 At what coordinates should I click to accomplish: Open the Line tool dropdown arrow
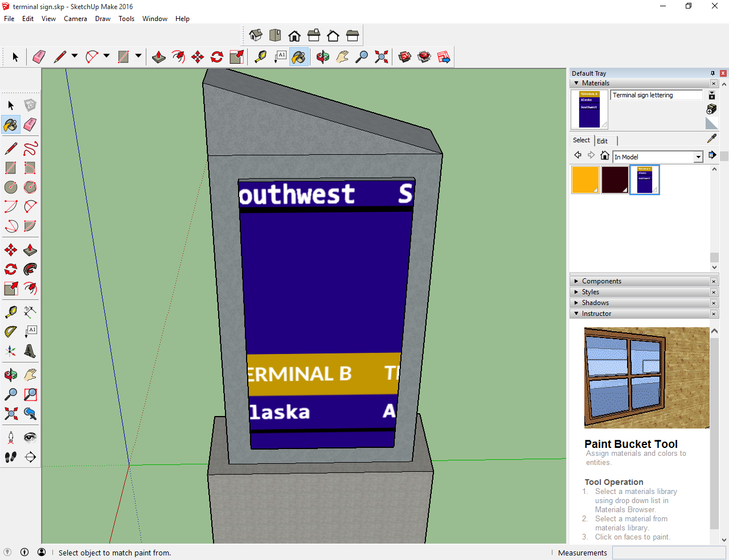coord(75,56)
